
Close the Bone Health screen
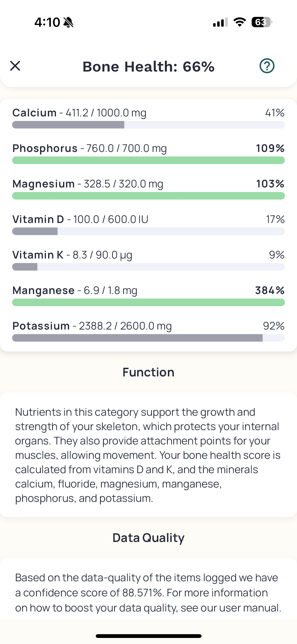15,66
